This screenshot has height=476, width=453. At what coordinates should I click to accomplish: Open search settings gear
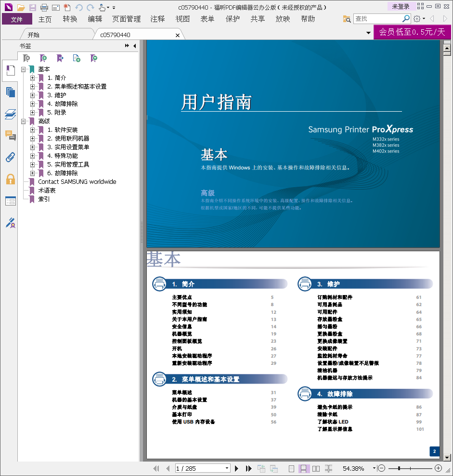(417, 19)
